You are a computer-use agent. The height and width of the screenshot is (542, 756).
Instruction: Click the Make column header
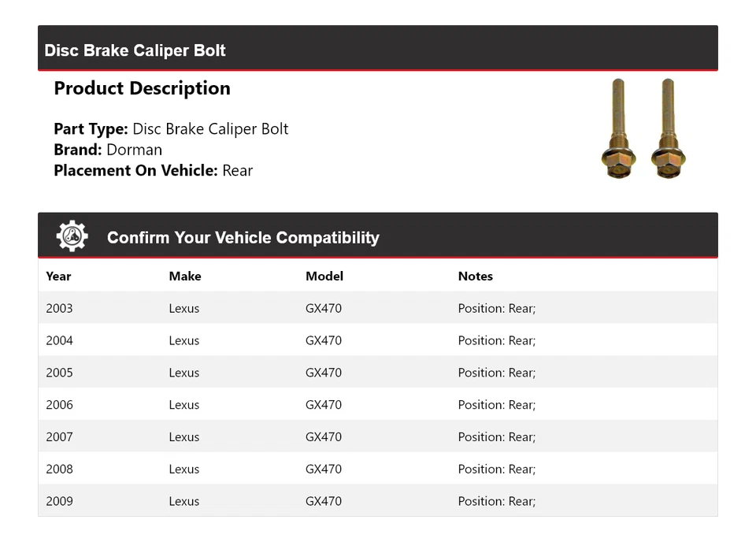click(184, 277)
